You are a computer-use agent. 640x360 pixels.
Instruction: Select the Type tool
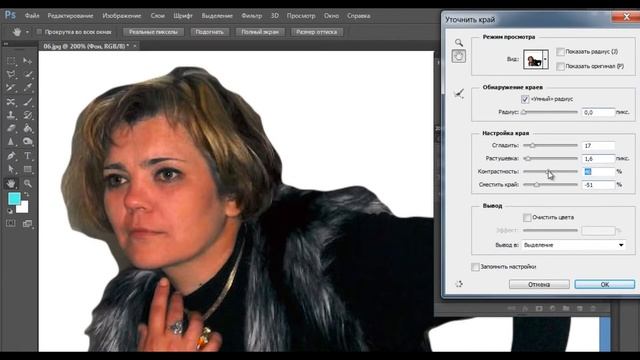click(27, 156)
